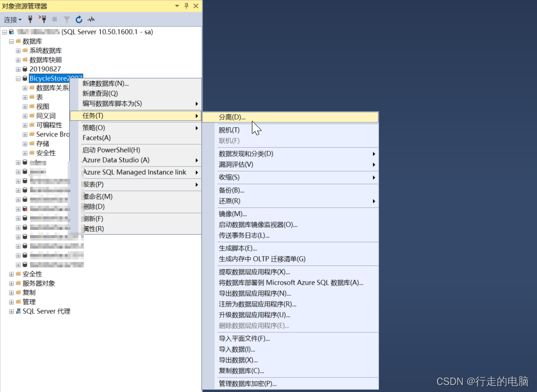This screenshot has height=392, width=537.
Task: Choose 启动数据库镜像监视器(O)... menu entry
Action: click(291, 225)
